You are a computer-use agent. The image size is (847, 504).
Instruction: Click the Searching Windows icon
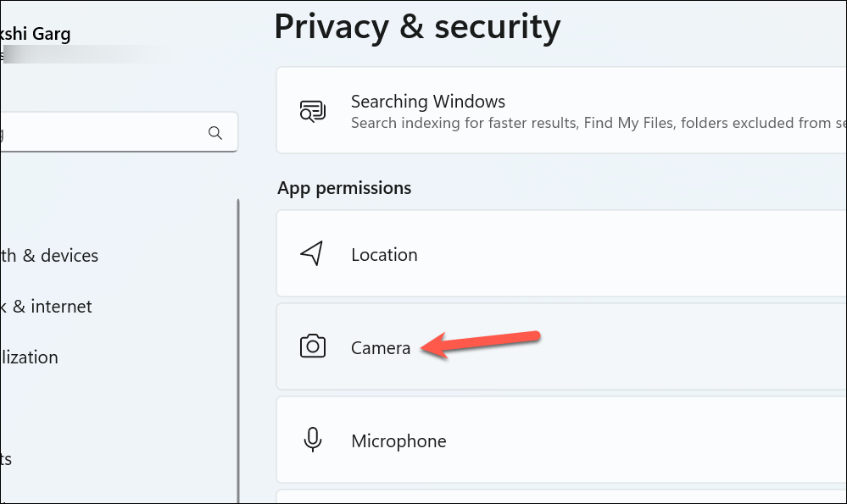[x=313, y=111]
